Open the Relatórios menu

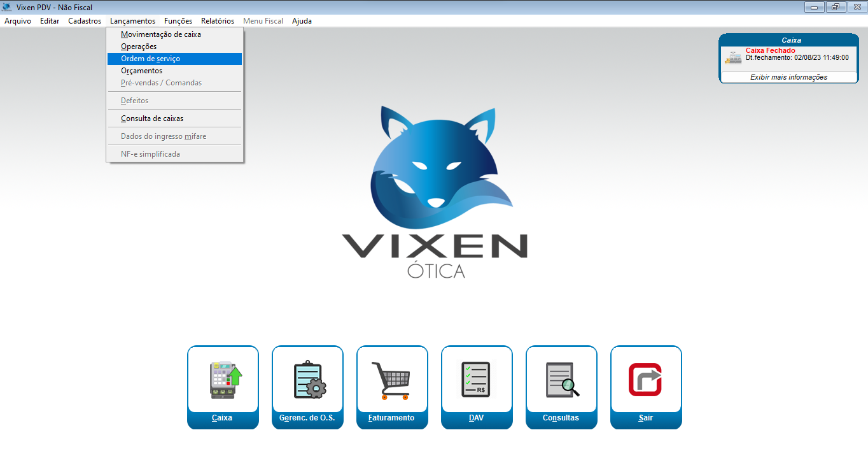pos(218,21)
